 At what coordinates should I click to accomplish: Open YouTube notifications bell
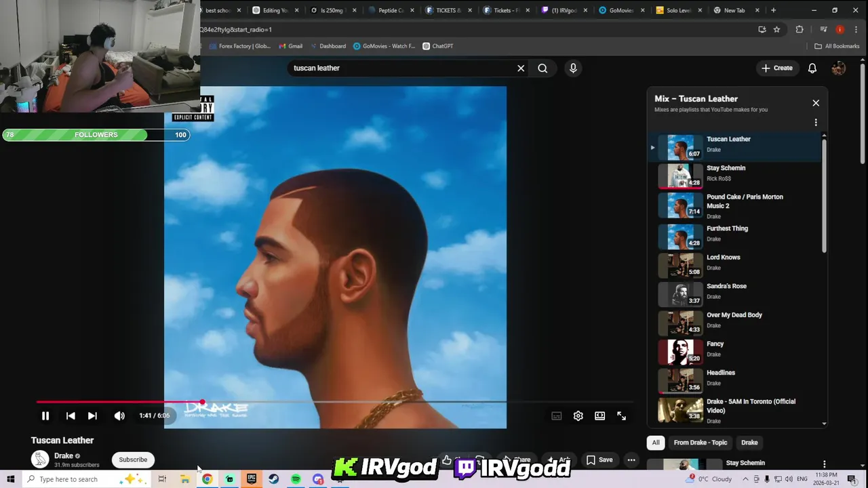click(812, 68)
